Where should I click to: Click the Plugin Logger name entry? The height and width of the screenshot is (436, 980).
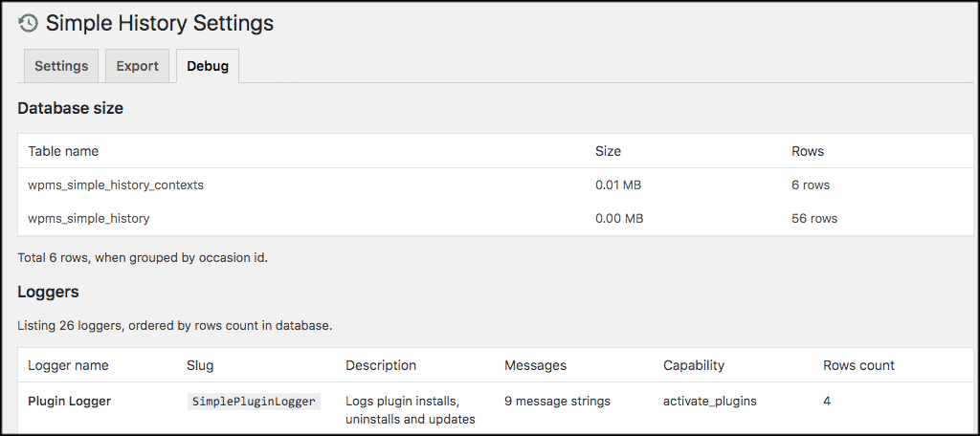tap(69, 401)
